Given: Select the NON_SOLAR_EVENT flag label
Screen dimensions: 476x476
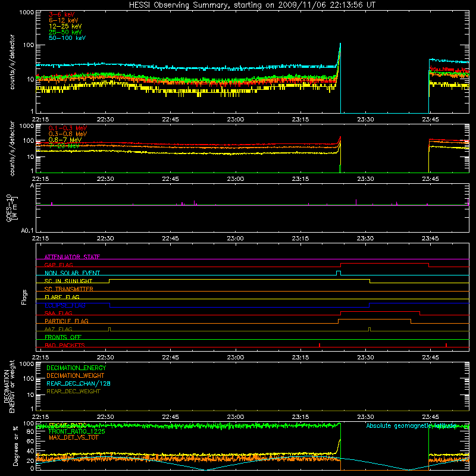Looking at the screenshot, I should 72,273.
